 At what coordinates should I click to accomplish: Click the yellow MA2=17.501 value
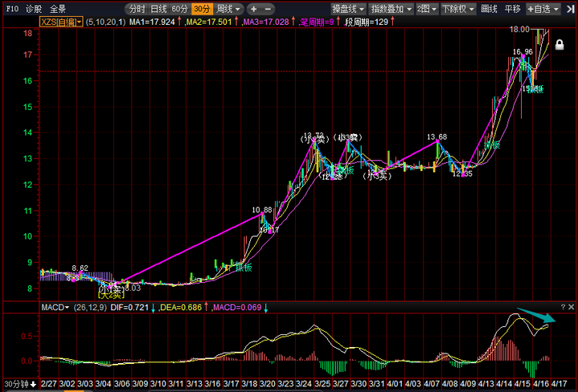209,22
